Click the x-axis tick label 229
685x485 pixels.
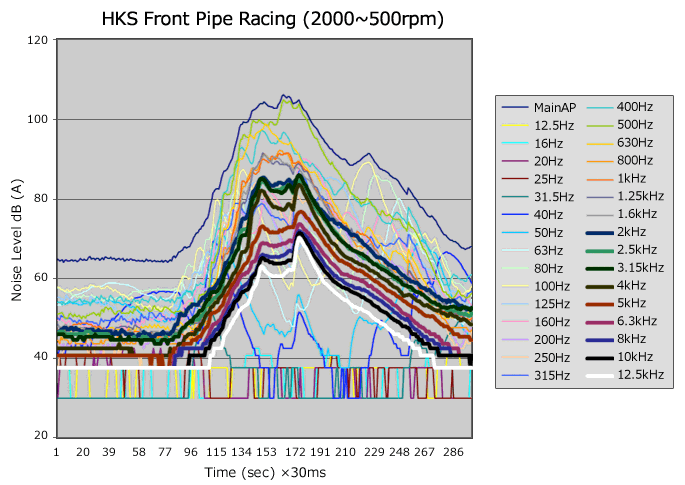pyautogui.click(x=374, y=452)
